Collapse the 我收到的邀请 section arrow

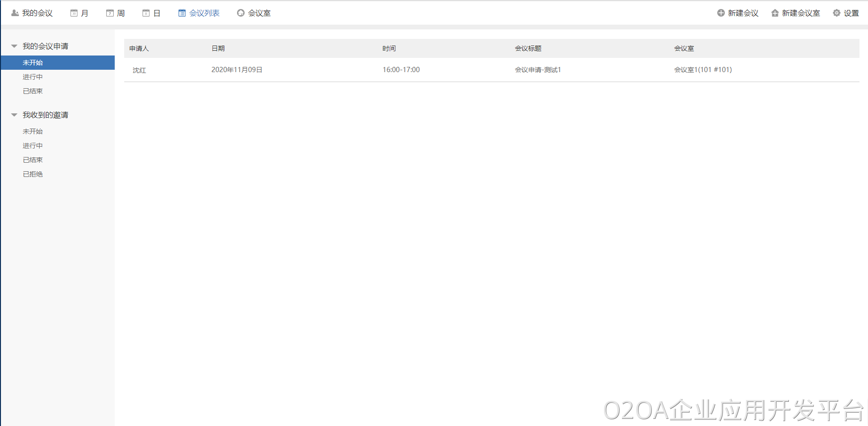(x=14, y=115)
